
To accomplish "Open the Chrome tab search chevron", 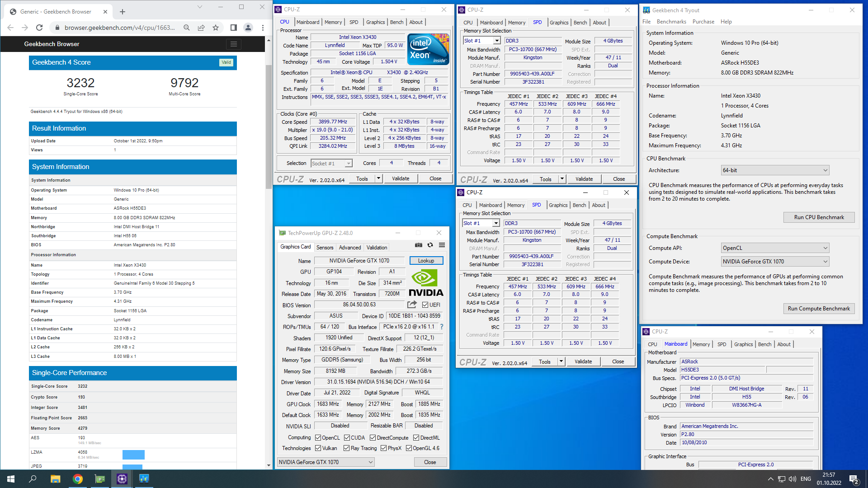I will pyautogui.click(x=200, y=7).
